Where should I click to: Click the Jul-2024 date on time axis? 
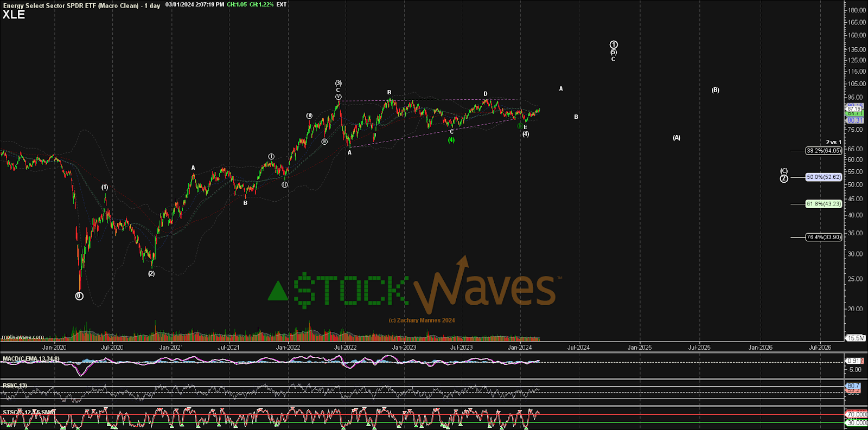pyautogui.click(x=579, y=348)
